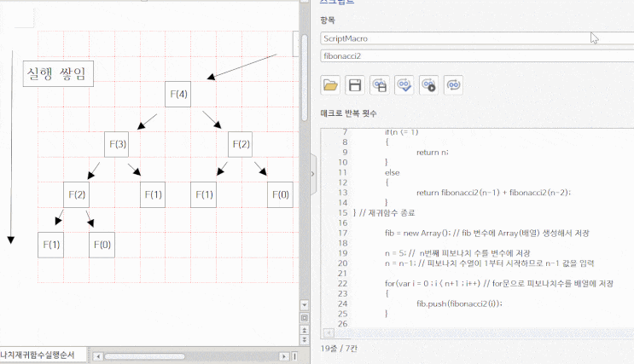Click code line 9 'return n;'
The height and width of the screenshot is (364, 634).
433,152
